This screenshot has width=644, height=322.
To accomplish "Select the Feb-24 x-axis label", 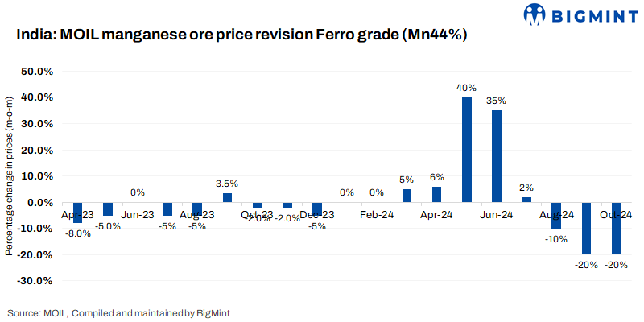I will click(377, 215).
